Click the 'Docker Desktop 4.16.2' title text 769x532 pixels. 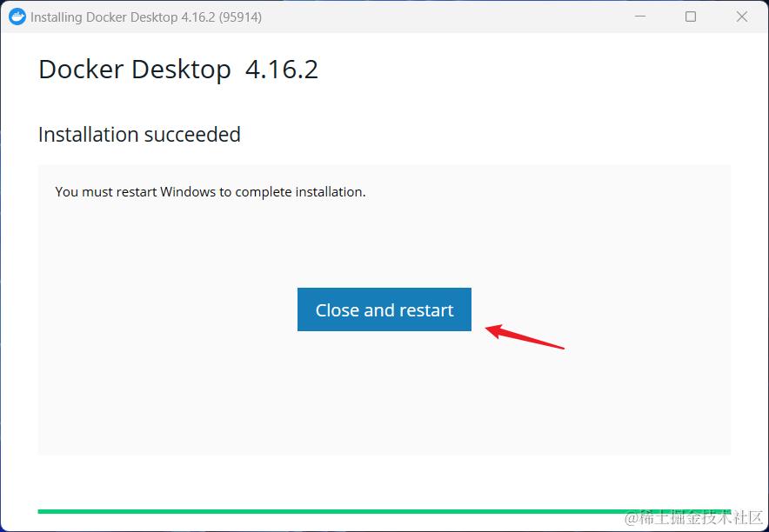point(178,69)
